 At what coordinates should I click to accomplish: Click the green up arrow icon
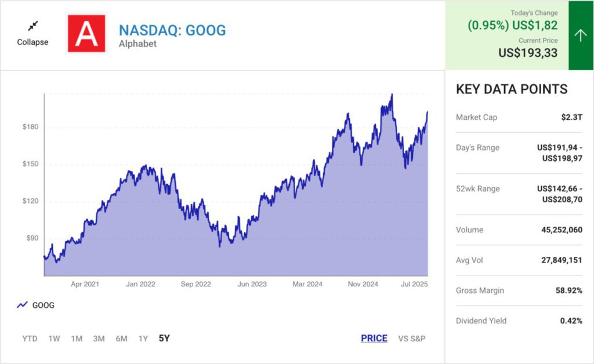coord(581,35)
